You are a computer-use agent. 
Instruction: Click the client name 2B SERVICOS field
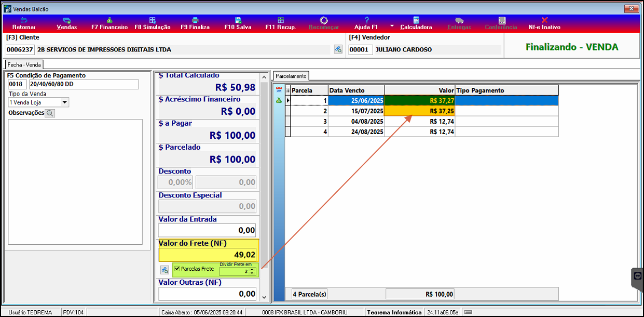184,50
